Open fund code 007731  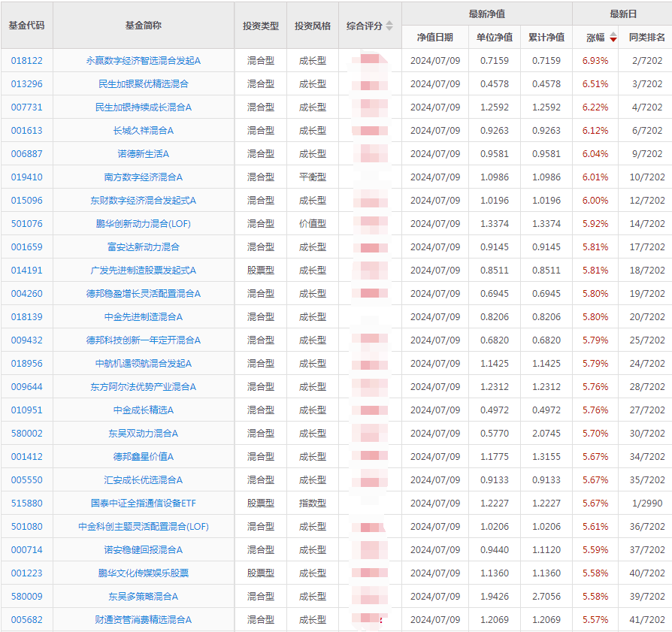pyautogui.click(x=26, y=107)
